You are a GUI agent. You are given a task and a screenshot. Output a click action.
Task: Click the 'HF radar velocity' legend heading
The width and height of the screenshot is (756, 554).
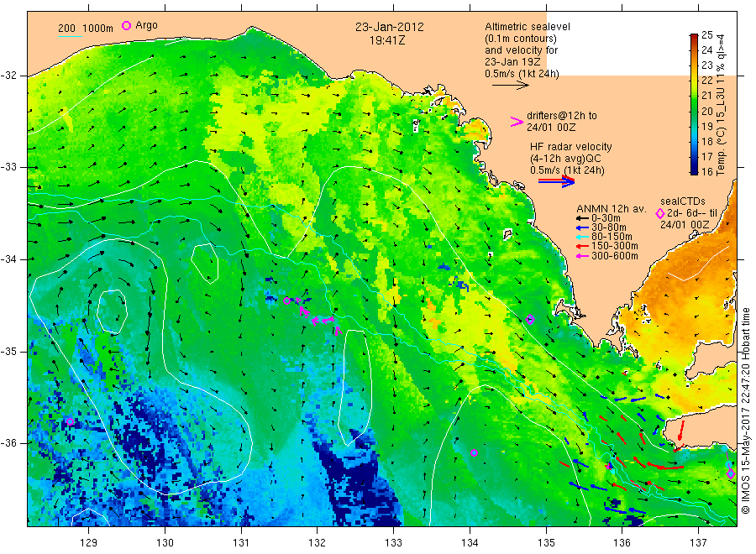(x=571, y=147)
